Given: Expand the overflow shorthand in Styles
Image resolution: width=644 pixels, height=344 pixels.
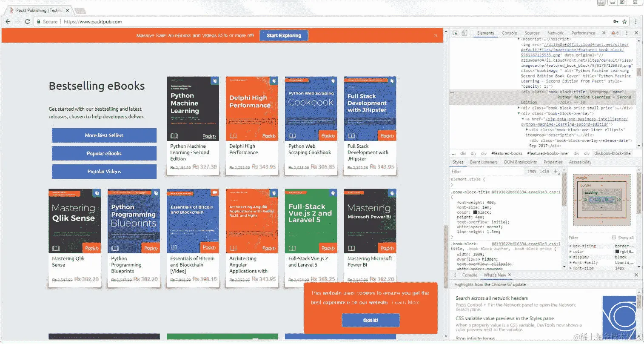Looking at the screenshot, I should (479, 259).
